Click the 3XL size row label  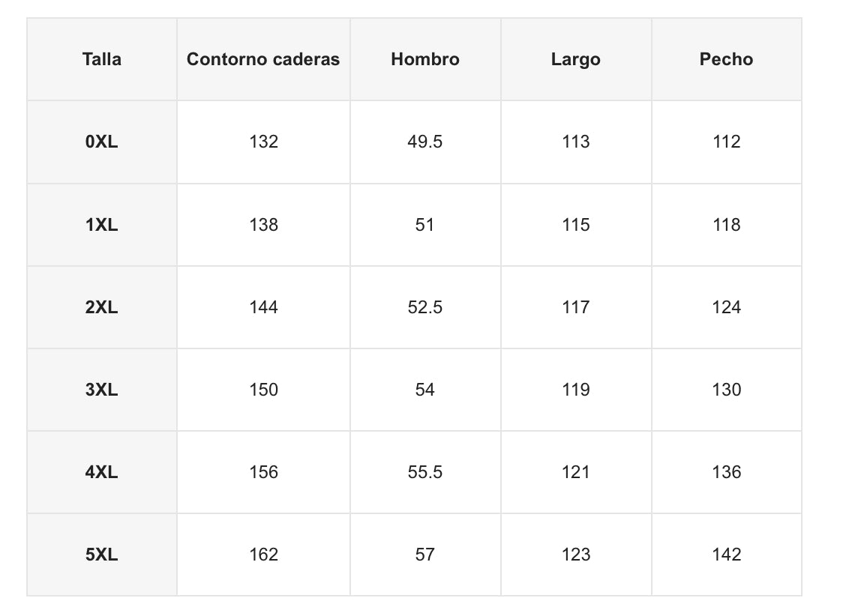(102, 390)
